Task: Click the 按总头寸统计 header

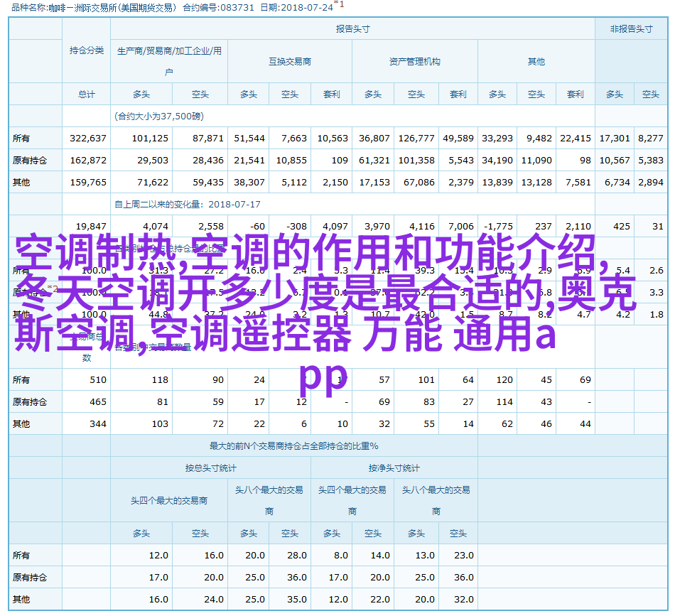Action: coord(211,468)
